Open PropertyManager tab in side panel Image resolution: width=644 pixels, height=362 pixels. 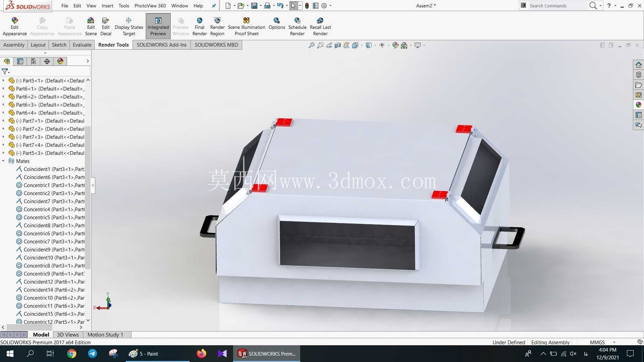(x=20, y=61)
